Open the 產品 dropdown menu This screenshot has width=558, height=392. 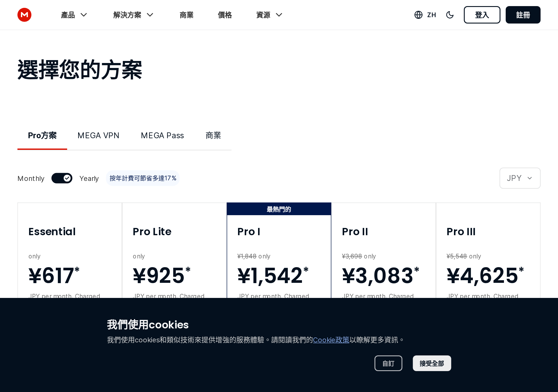pyautogui.click(x=74, y=15)
